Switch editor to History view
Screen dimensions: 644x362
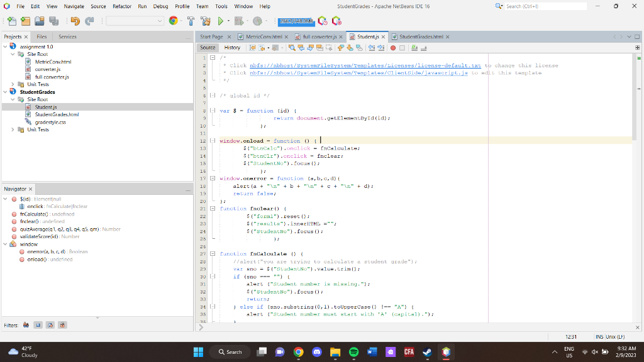(x=232, y=48)
